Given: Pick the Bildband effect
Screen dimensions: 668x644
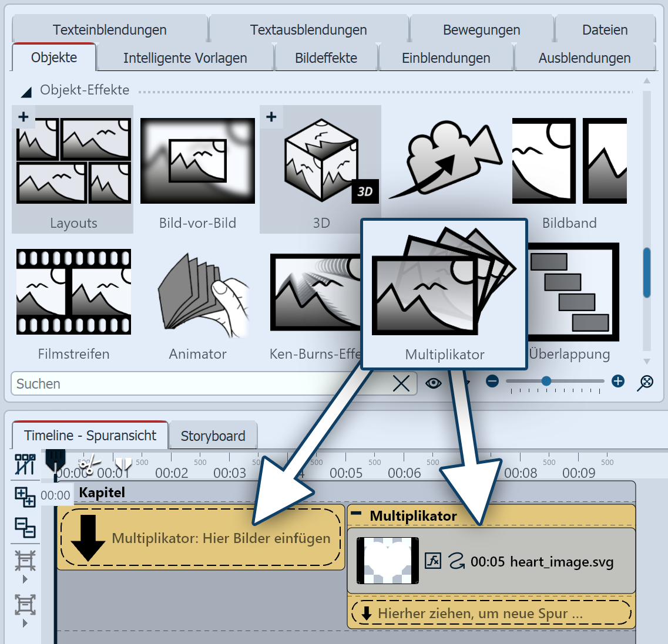Looking at the screenshot, I should coord(569,170).
